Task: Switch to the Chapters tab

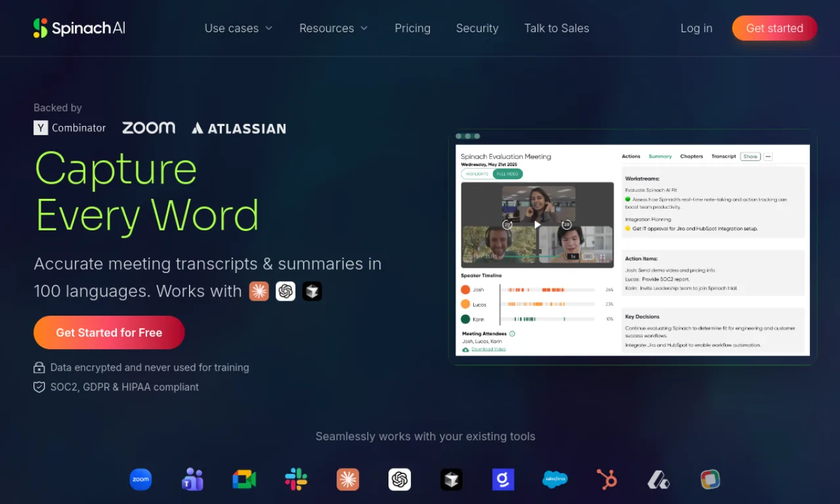Action: pyautogui.click(x=692, y=156)
